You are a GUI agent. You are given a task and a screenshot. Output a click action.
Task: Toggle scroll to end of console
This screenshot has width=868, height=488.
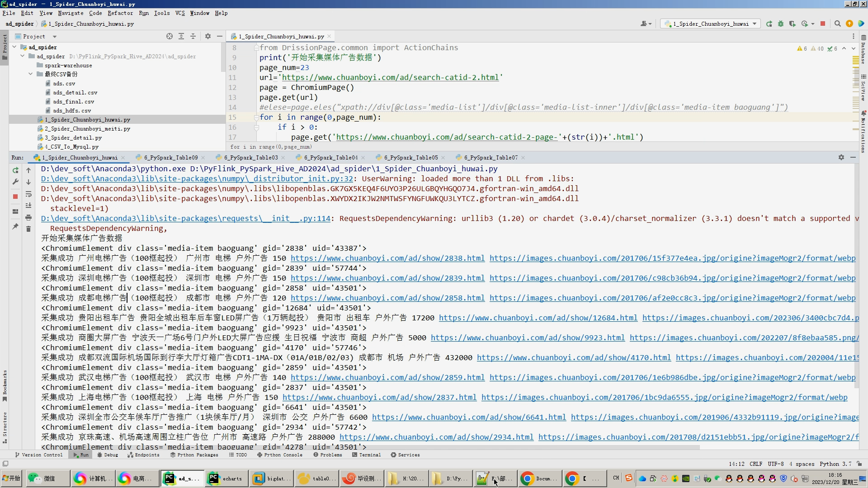pyautogui.click(x=28, y=206)
